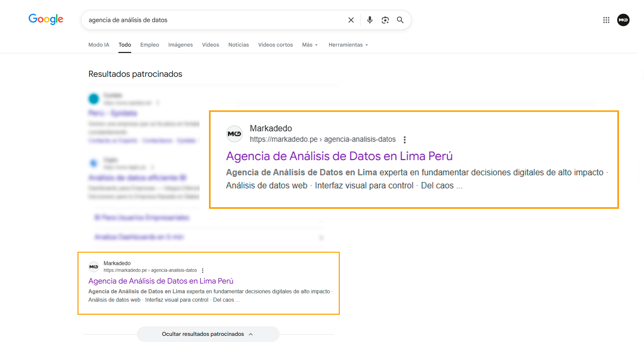Viewport: 644px width, 362px height.
Task: Switch to the Noticias tab
Action: 238,45
